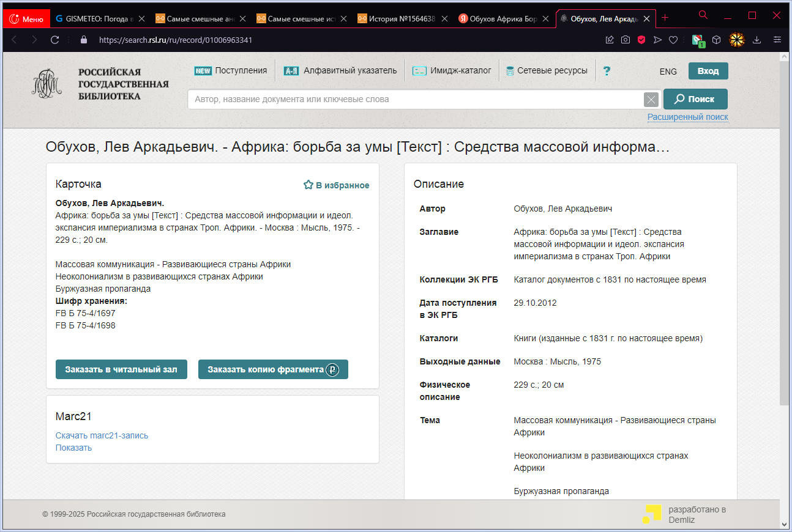The image size is (792, 532).
Task: Open the Алфавитный указатель menu item
Action: click(x=340, y=71)
